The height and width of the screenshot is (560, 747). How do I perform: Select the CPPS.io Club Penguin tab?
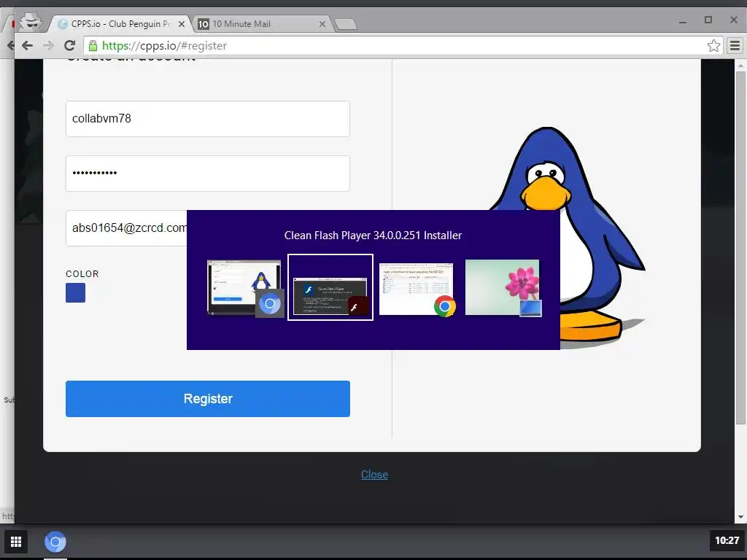tap(120, 24)
